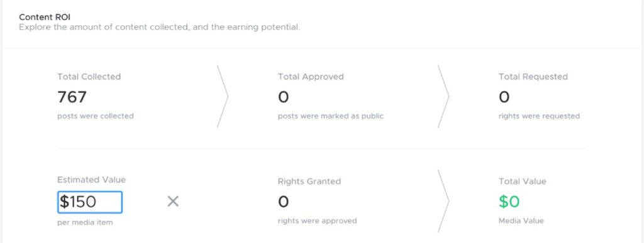Click the Total Collected label
This screenshot has width=644, height=243.
click(x=89, y=77)
